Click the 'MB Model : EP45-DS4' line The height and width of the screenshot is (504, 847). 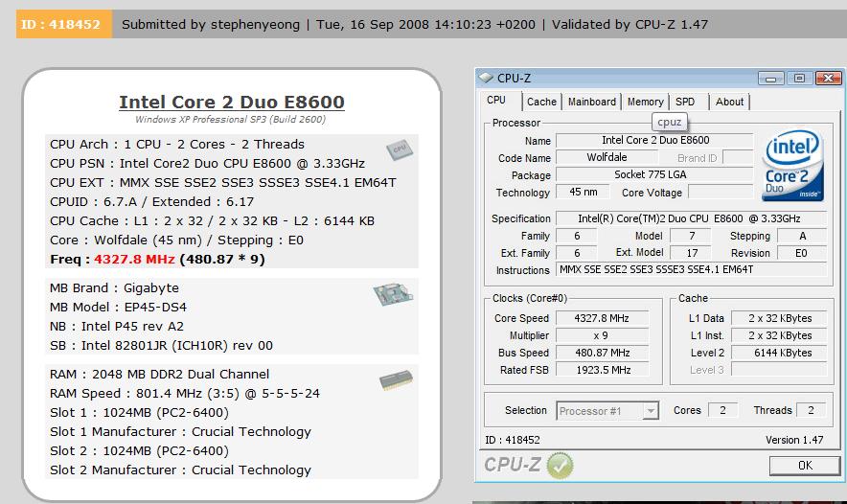point(118,308)
